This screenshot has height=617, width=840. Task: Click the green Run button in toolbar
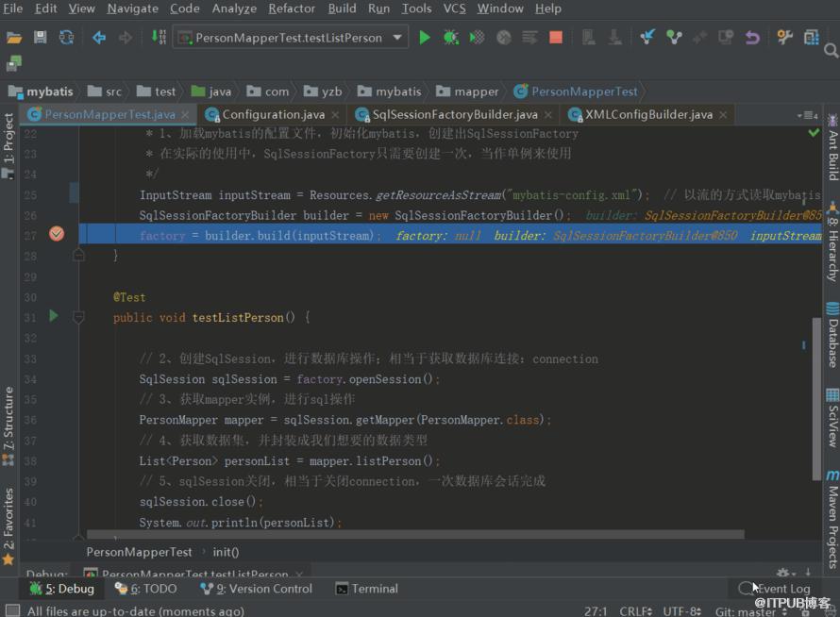[x=425, y=38]
